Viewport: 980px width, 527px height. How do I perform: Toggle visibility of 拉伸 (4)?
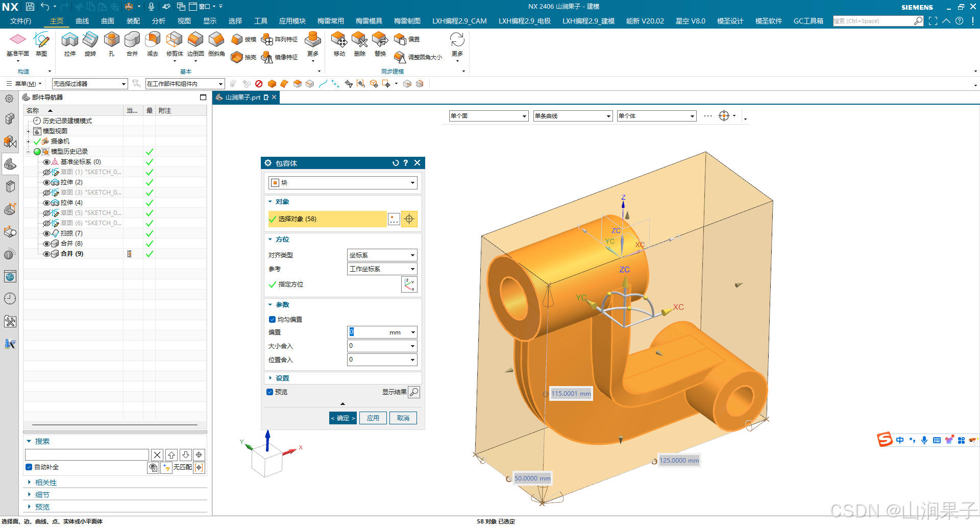point(46,203)
